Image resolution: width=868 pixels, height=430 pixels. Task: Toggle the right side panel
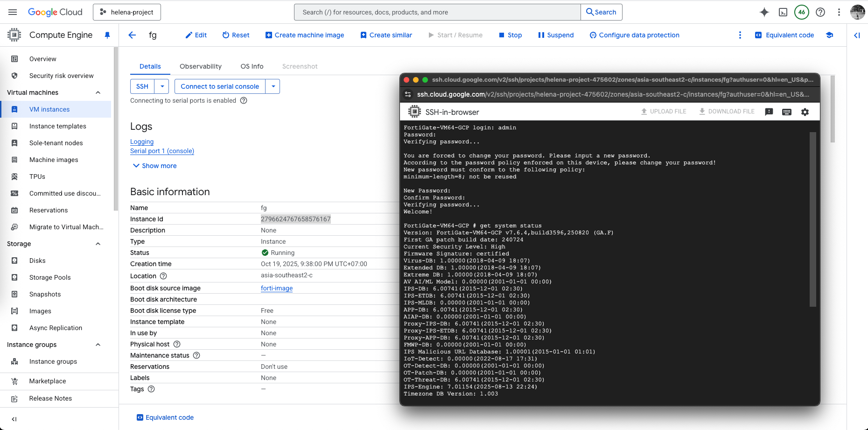click(x=857, y=35)
